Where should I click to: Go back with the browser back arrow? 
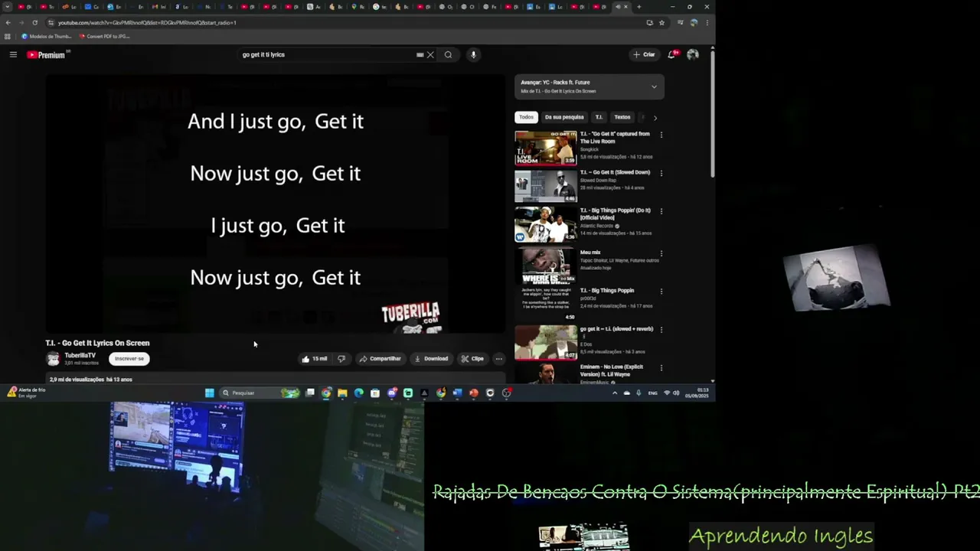tap(8, 22)
